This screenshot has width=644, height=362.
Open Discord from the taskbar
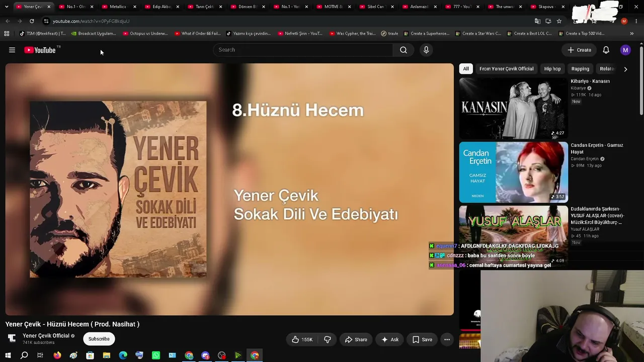(x=205, y=355)
